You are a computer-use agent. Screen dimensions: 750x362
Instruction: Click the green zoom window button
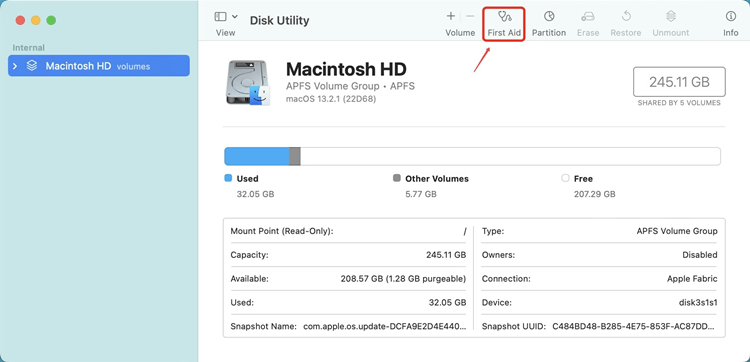tap(51, 20)
